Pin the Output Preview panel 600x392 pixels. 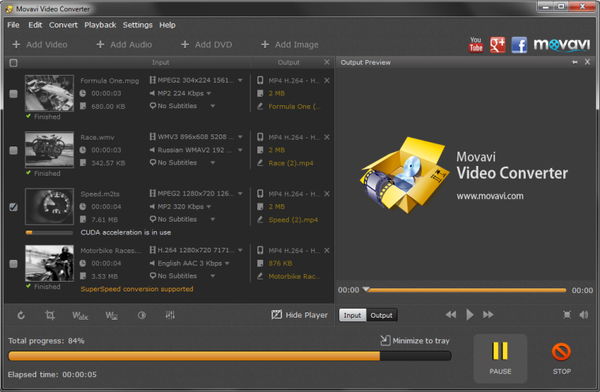[x=575, y=62]
